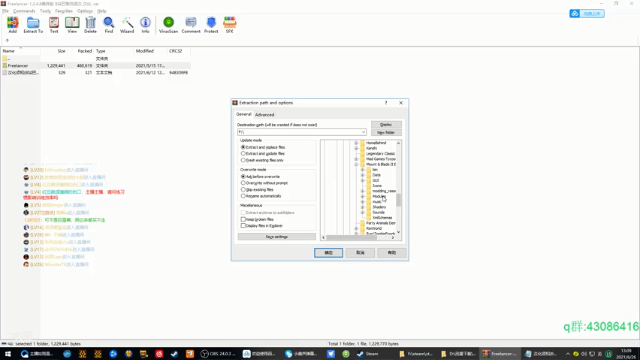
Task: Switch to the Advanced tab
Action: [x=264, y=115]
